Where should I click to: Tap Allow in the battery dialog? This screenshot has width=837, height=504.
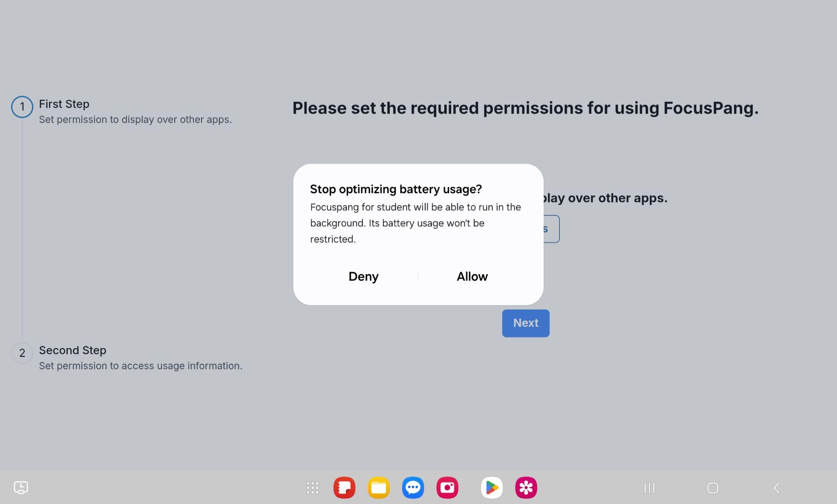click(472, 277)
